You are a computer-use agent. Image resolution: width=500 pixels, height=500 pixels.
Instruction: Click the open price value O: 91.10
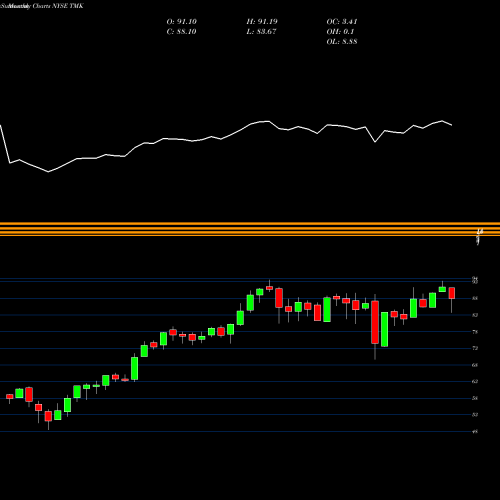click(182, 22)
